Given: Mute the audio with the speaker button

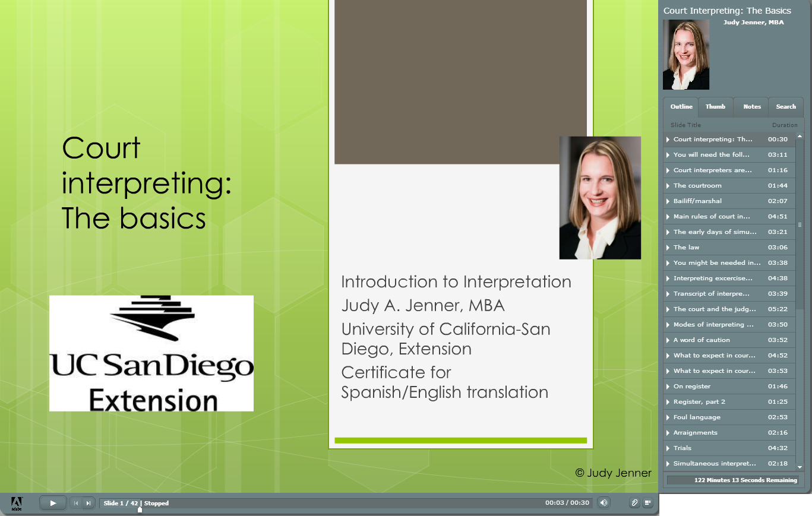Looking at the screenshot, I should 604,503.
